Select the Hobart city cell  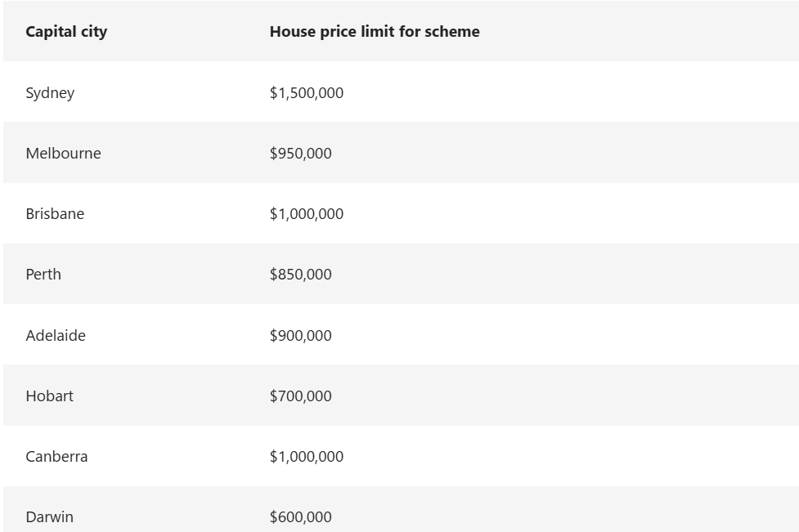pos(49,396)
